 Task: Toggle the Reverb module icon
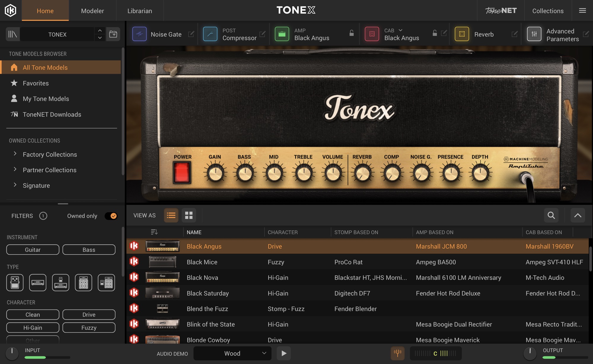click(x=462, y=34)
